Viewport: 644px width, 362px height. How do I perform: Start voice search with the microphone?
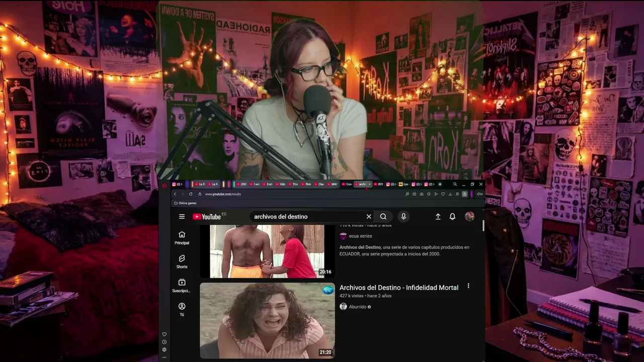pyautogui.click(x=403, y=217)
